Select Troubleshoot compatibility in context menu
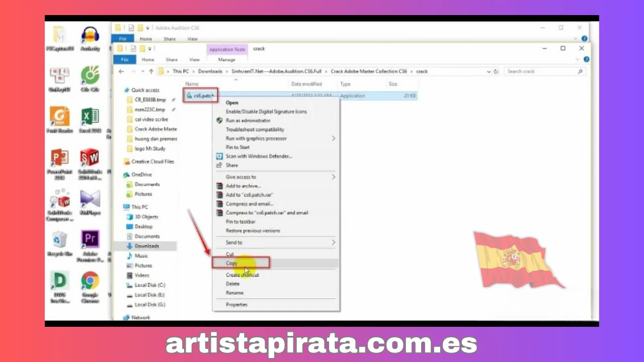Screen dimensions: 644x362 tap(255, 130)
